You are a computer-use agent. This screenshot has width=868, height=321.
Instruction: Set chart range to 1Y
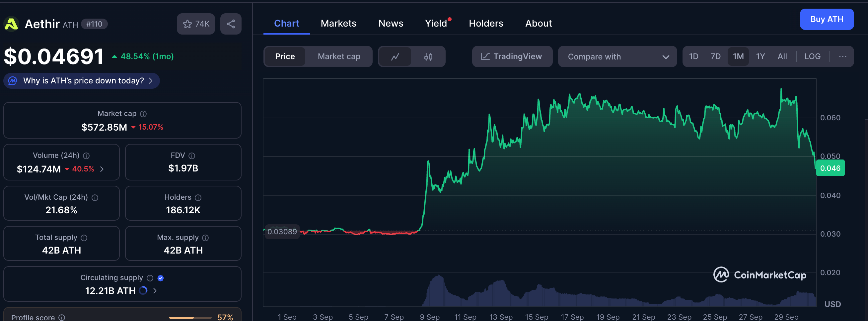(x=760, y=56)
